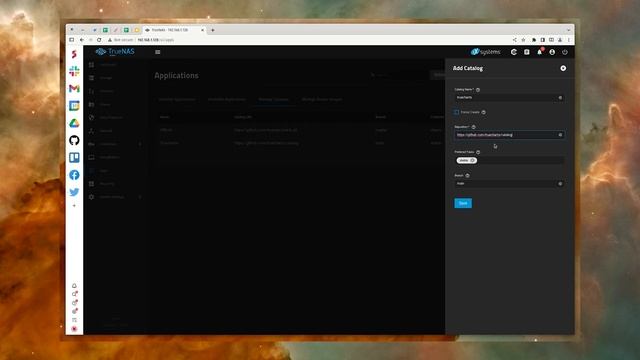This screenshot has width=640, height=360.
Task: Open the user account settings icon
Action: (552, 52)
